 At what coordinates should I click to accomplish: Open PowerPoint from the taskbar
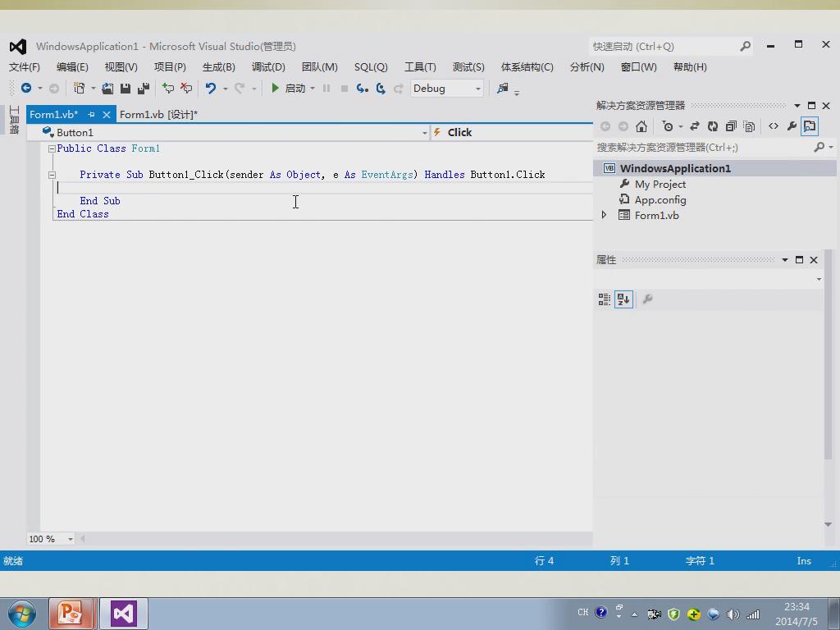pos(71,614)
